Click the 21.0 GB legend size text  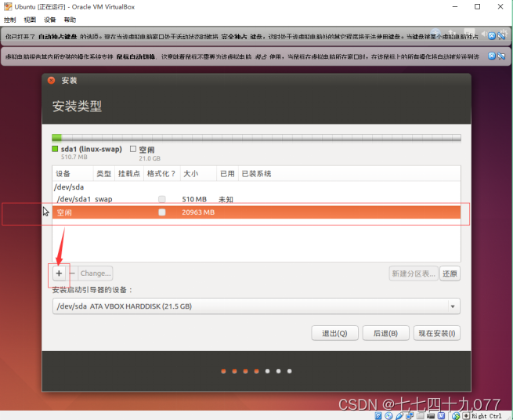click(150, 158)
